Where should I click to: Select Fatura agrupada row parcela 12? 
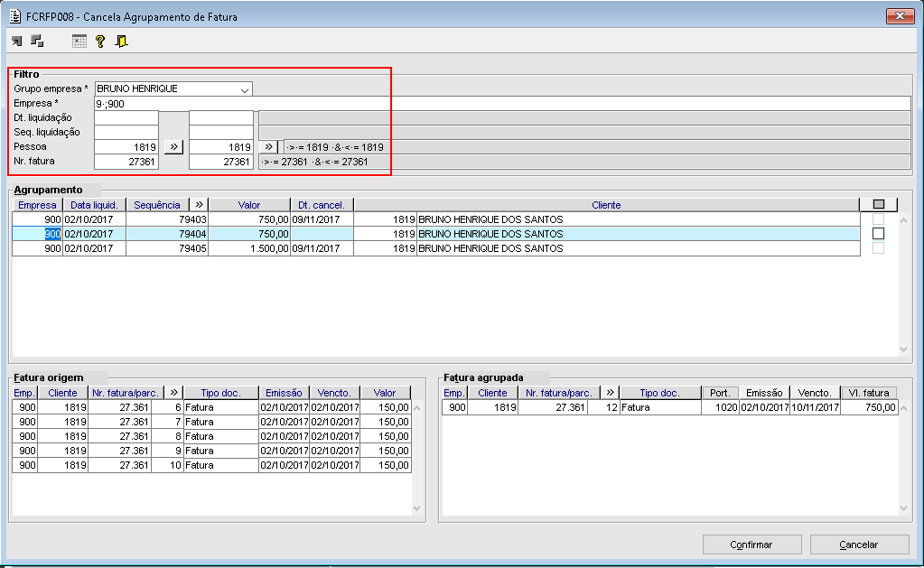670,407
